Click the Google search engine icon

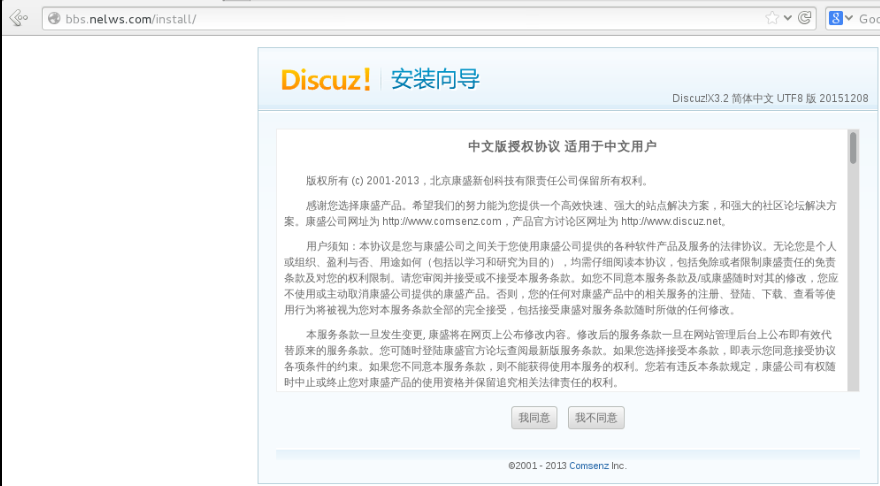click(836, 19)
